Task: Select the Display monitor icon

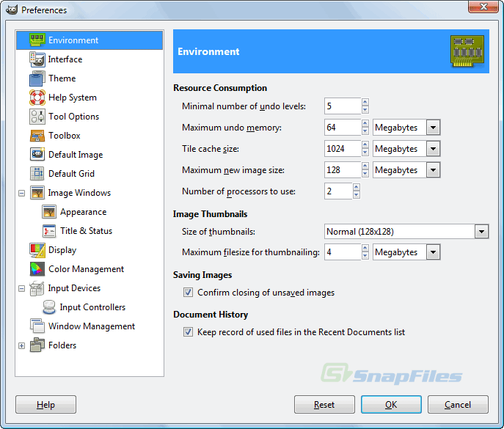Action: pyautogui.click(x=37, y=250)
